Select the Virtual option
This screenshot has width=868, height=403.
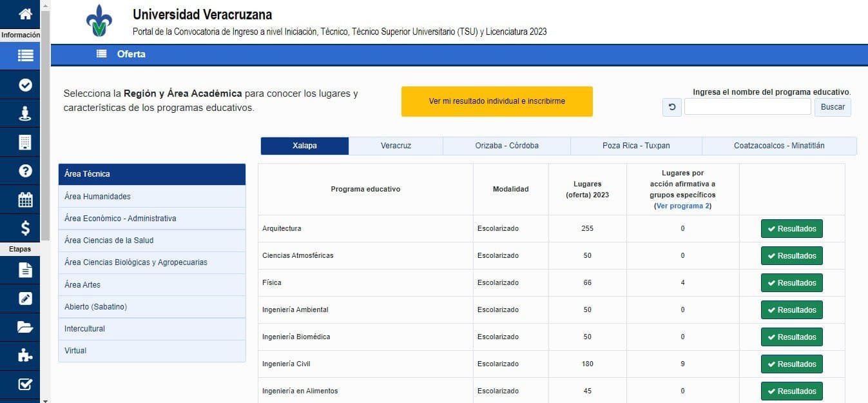152,351
